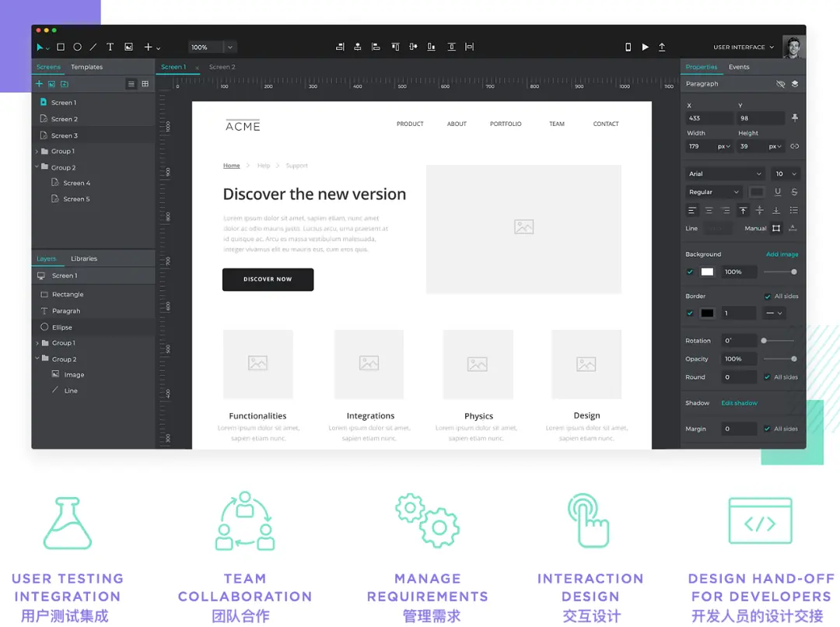The image size is (840, 627).
Task: Click the mobile device preview icon
Action: [628, 47]
